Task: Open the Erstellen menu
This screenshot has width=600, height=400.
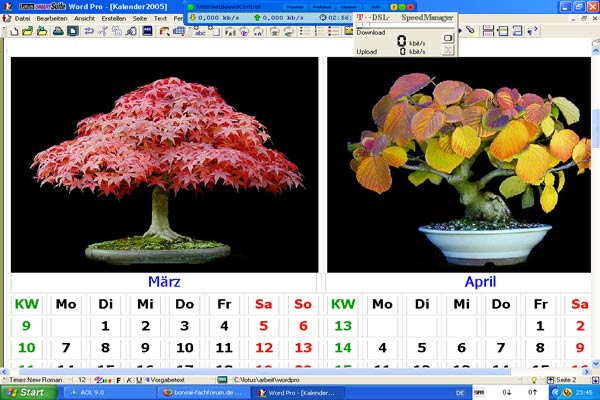Action: (x=113, y=18)
